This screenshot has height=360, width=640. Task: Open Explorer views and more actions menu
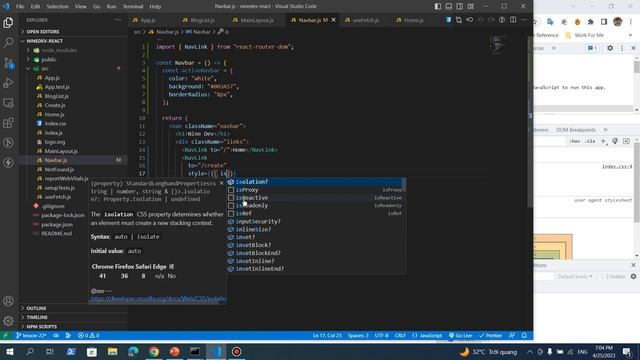coord(118,20)
